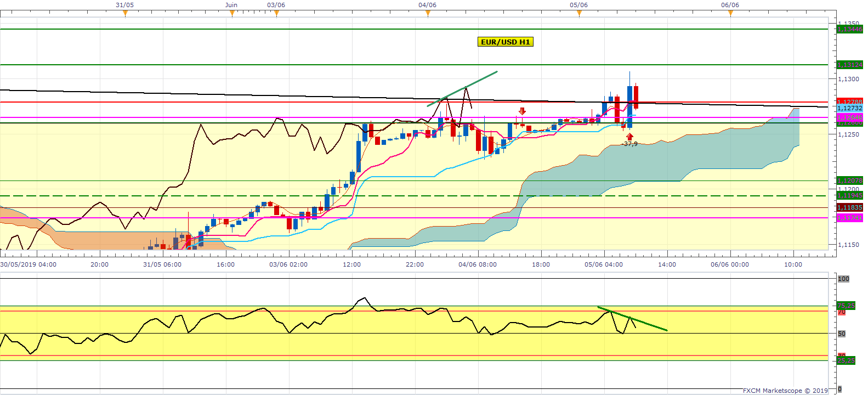
Task: Click the 30/05/2019 04:00 time axis label
Action: pyautogui.click(x=29, y=264)
